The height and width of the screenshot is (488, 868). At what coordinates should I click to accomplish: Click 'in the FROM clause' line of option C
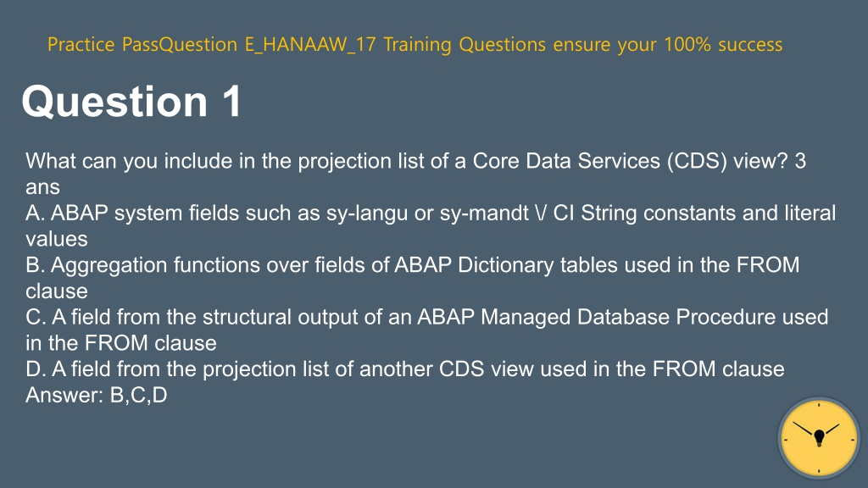(x=120, y=343)
